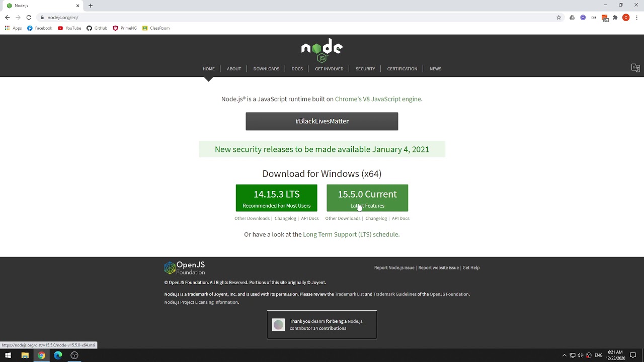Open the CERTIFICATION nav item
Image resolution: width=644 pixels, height=362 pixels.
[x=402, y=69]
